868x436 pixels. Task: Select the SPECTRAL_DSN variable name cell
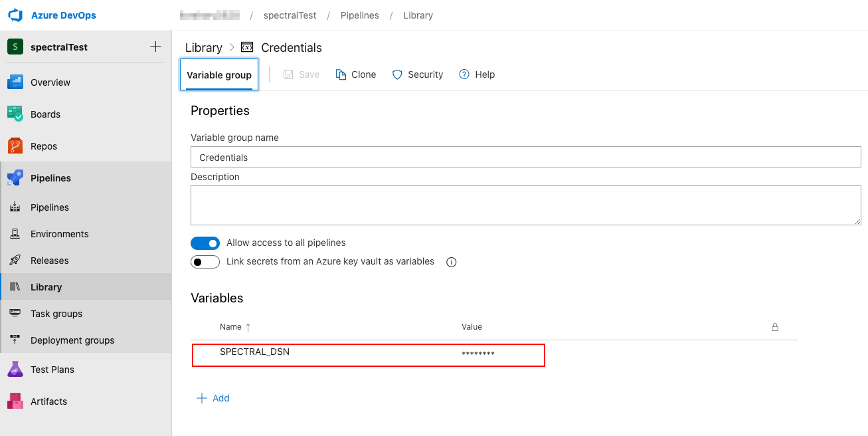254,352
